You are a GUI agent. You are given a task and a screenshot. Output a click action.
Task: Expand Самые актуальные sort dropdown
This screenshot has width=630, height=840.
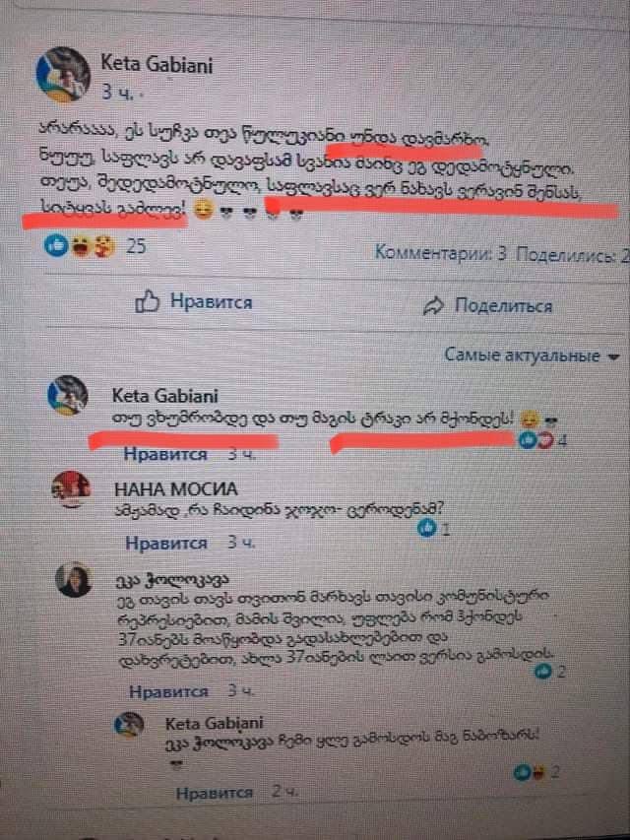[x=532, y=355]
